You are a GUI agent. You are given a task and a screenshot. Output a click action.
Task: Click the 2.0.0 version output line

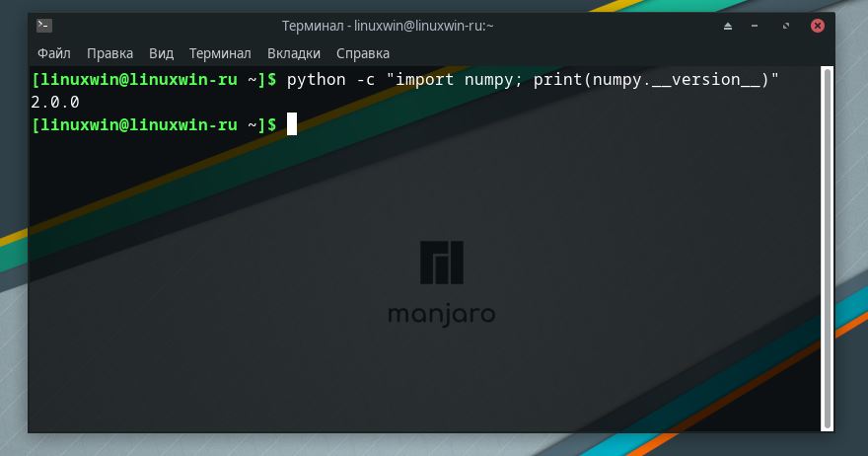coord(55,102)
